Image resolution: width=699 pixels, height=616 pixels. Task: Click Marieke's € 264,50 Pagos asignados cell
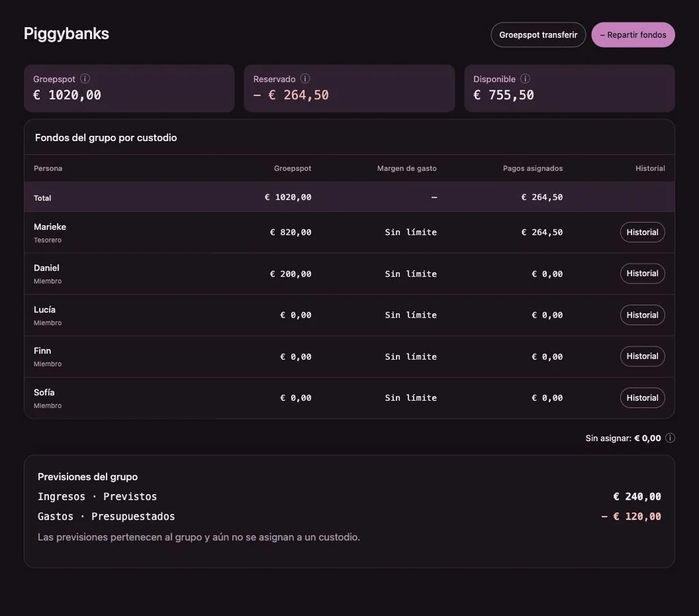coord(542,232)
